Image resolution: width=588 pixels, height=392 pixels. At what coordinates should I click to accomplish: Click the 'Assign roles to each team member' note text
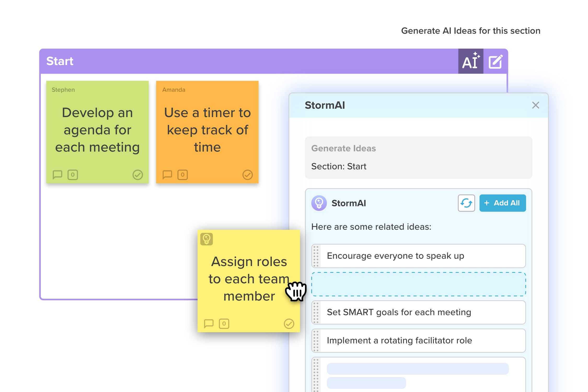click(249, 279)
